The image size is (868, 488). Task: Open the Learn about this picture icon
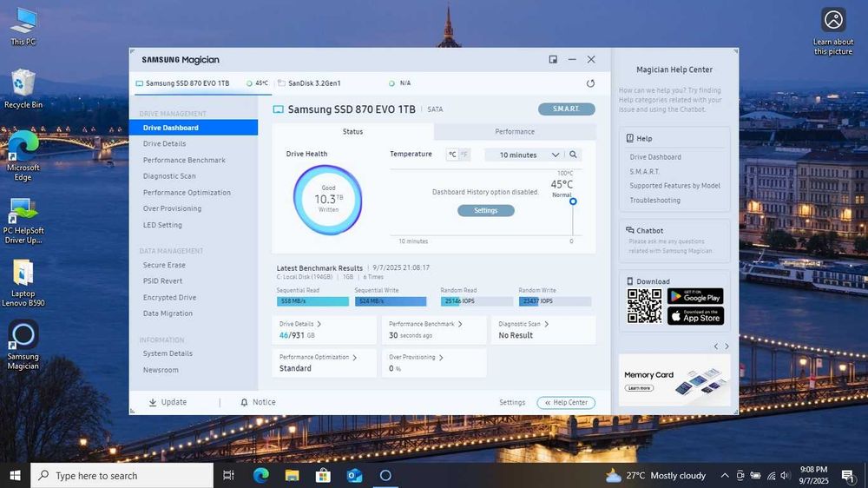coord(833,31)
